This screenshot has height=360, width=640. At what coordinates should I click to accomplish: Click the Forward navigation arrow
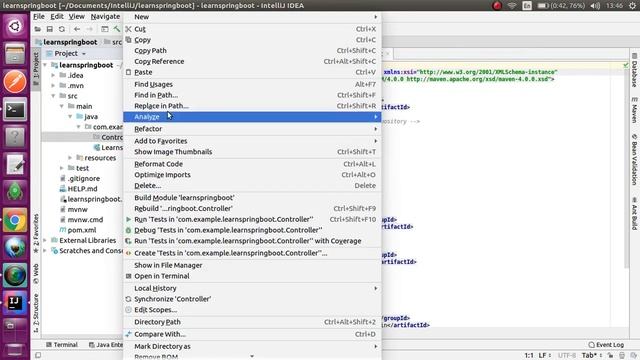[x=89, y=29]
